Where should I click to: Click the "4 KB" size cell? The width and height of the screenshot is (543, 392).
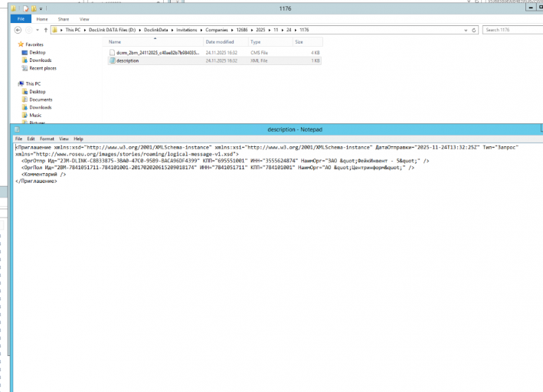point(315,53)
